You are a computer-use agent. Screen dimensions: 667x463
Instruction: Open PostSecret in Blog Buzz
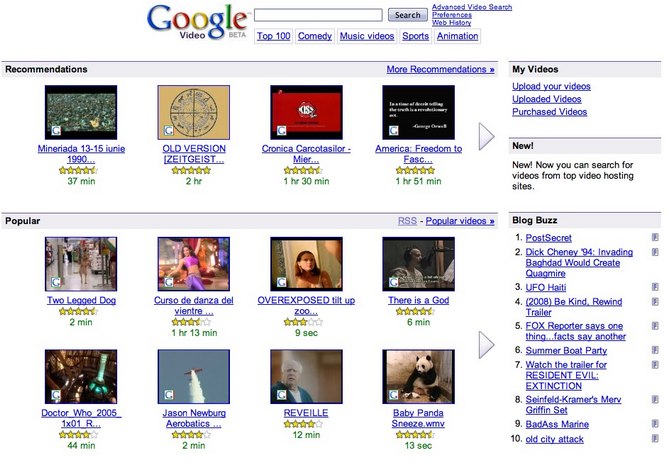[548, 238]
